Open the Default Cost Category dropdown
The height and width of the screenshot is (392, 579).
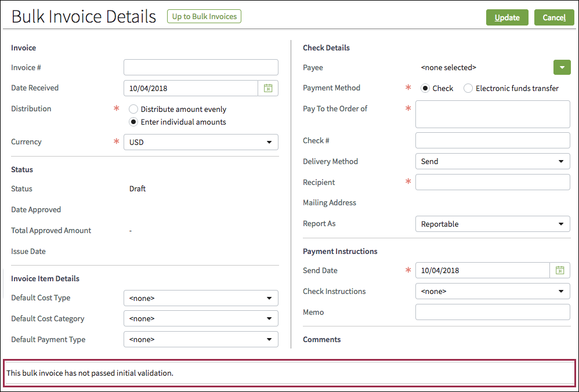pyautogui.click(x=201, y=318)
